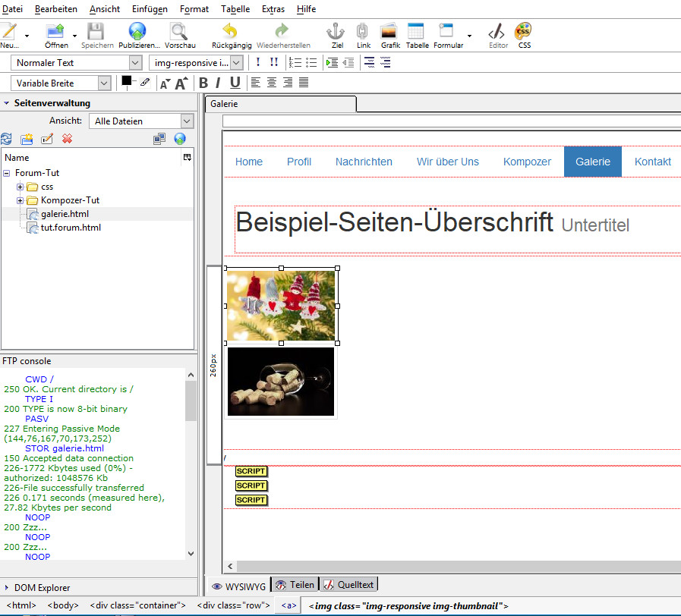681x616 pixels.
Task: Switch to the Quelltext tab
Action: (348, 585)
